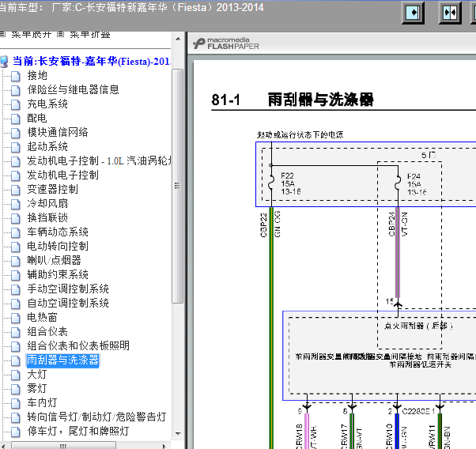
Task: Click the page icon next to 换挡联锁
Action: 16,218
